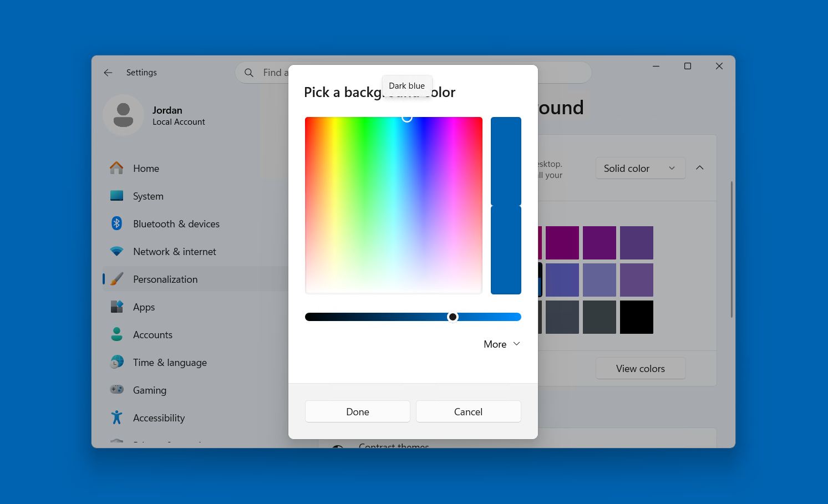Pick the black color swatch
Screen dimensions: 828x504
pos(637,317)
